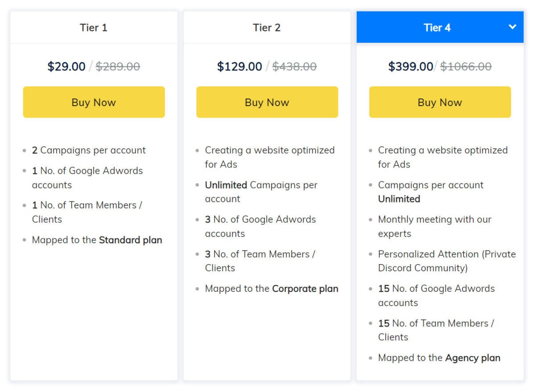Select the Agency plan mapping text
The image size is (535, 392).
tap(439, 358)
